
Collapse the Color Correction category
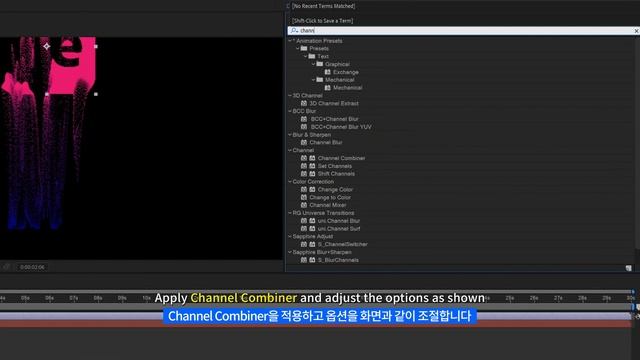290,182
